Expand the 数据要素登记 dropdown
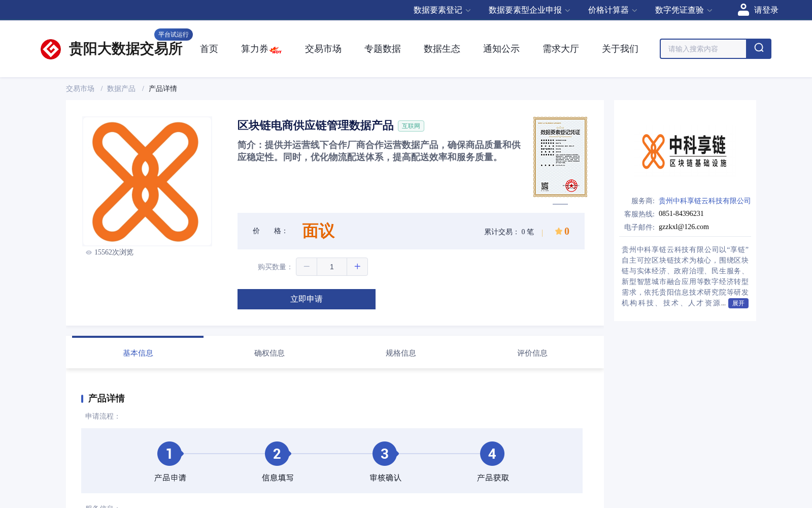Viewport: 812px width, 508px height. tap(442, 10)
